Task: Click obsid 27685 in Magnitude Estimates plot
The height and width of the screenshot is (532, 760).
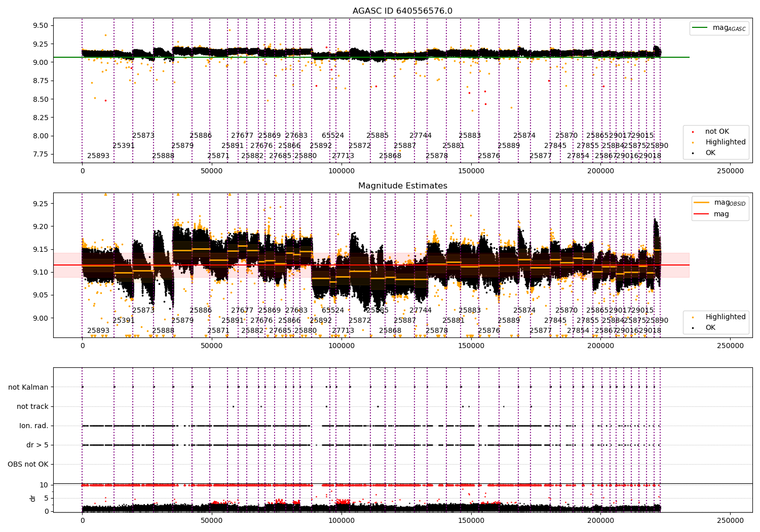Action: point(280,331)
